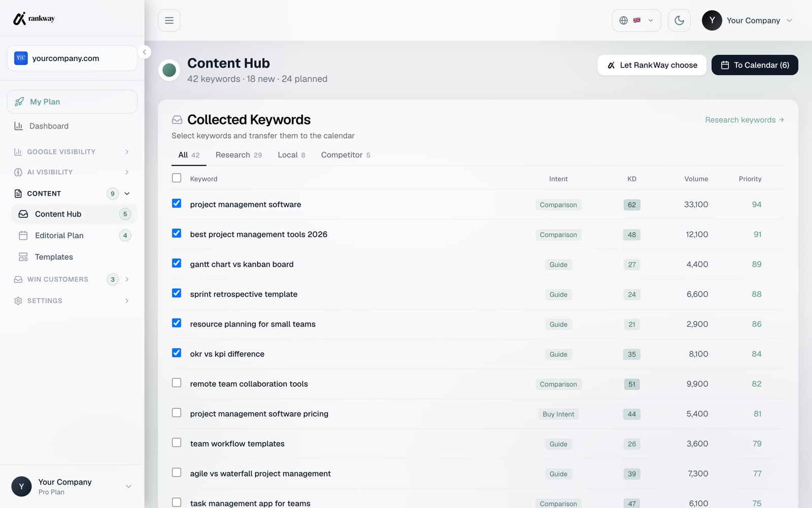Toggle the select-all keywords checkbox

(177, 178)
